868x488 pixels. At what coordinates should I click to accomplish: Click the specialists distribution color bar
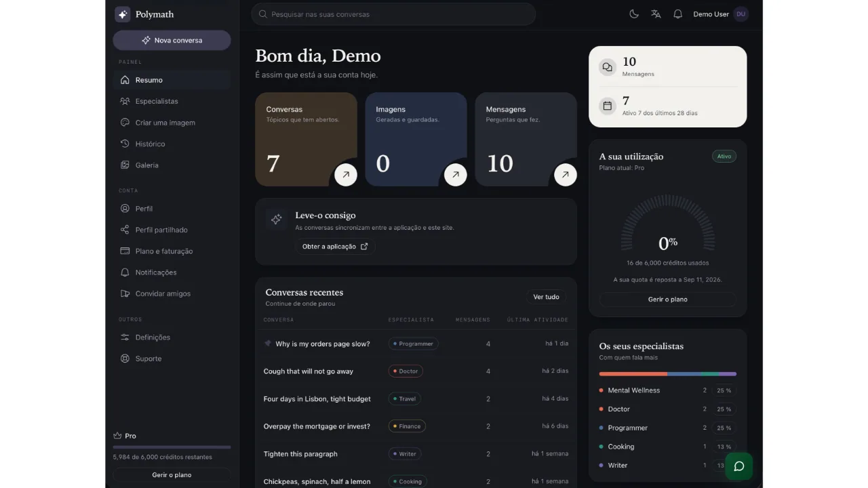[x=668, y=373]
